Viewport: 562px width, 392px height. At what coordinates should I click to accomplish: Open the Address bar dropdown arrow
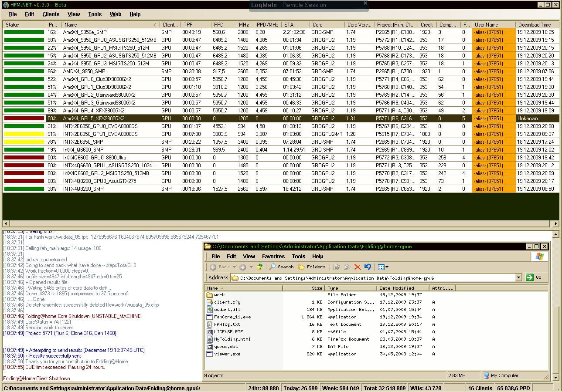pyautogui.click(x=518, y=277)
